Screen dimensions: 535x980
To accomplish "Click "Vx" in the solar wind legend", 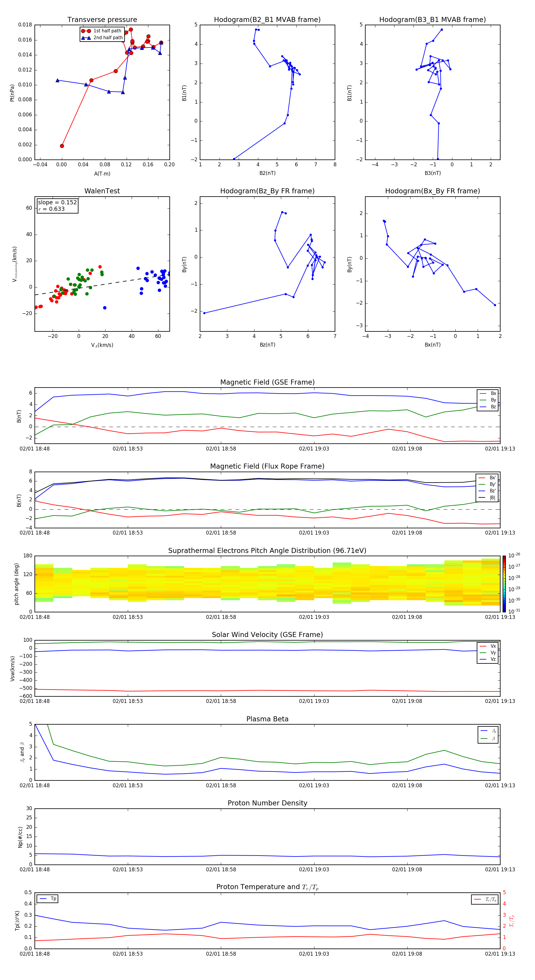I will point(493,646).
